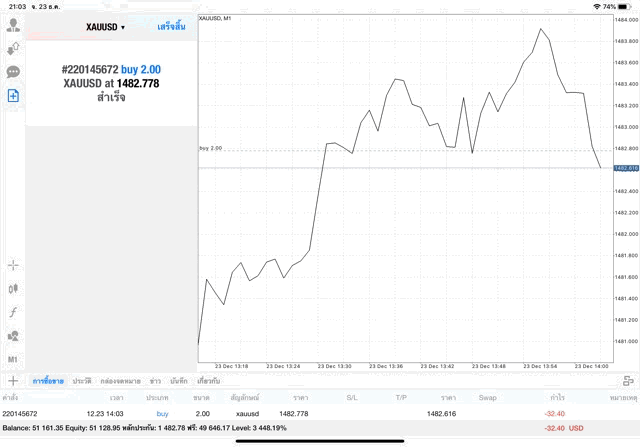Open the กล่องจดหมาย mailbox tab
Image resolution: width=640 pixels, height=447 pixels.
click(x=121, y=381)
